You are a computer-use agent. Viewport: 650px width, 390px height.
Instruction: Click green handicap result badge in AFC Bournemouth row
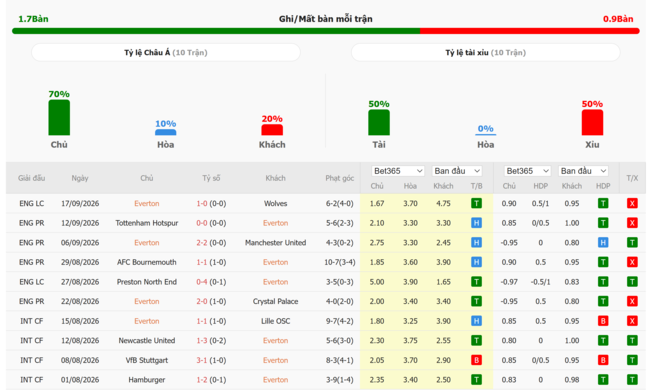click(603, 262)
